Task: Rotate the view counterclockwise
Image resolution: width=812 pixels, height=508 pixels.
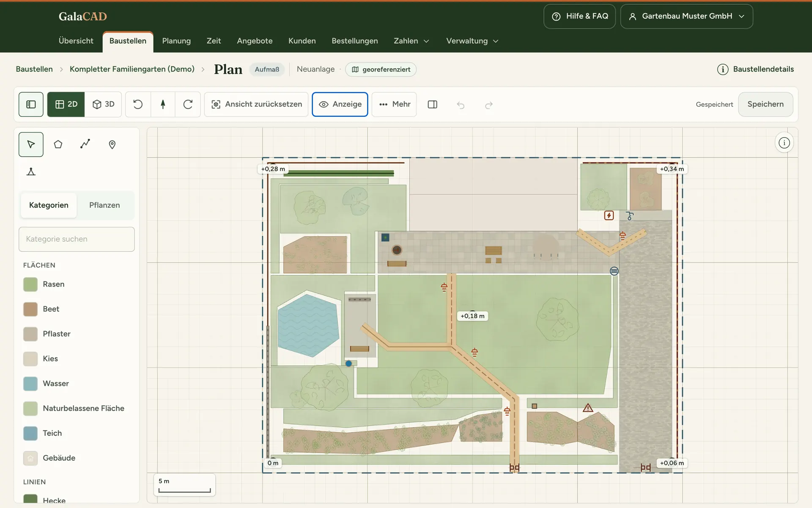Action: click(x=138, y=104)
